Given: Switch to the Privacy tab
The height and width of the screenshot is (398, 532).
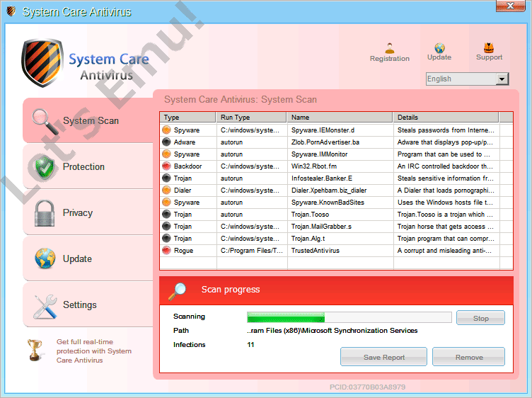Looking at the screenshot, I should click(x=88, y=213).
